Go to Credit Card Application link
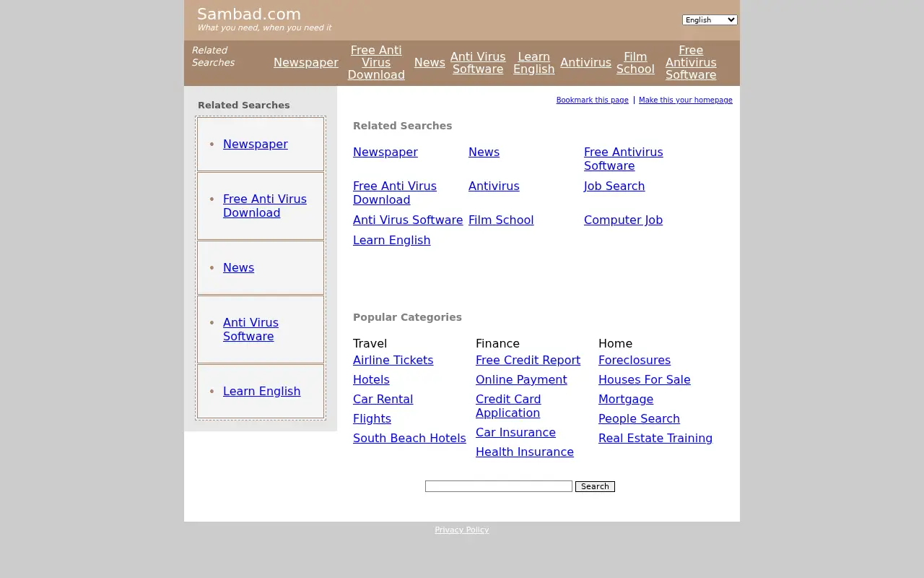This screenshot has height=578, width=924. [x=508, y=405]
